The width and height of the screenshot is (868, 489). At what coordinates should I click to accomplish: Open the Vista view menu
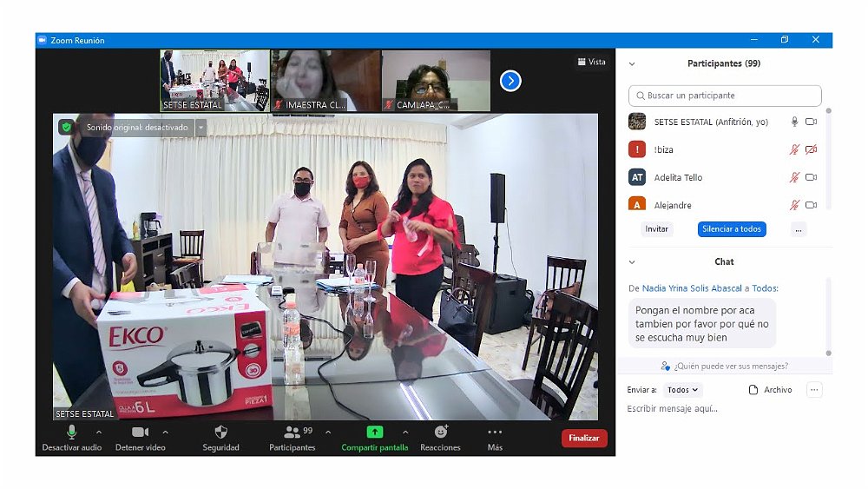click(592, 62)
